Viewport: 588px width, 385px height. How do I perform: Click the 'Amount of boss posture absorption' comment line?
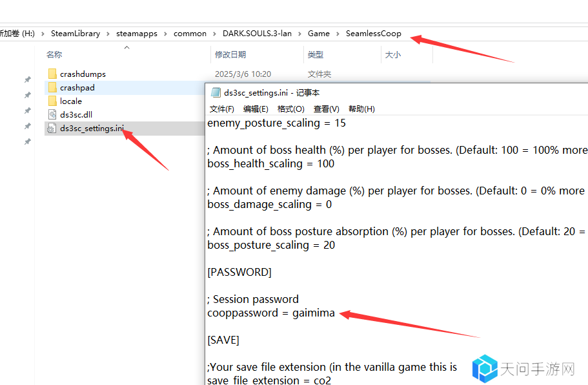coord(398,231)
